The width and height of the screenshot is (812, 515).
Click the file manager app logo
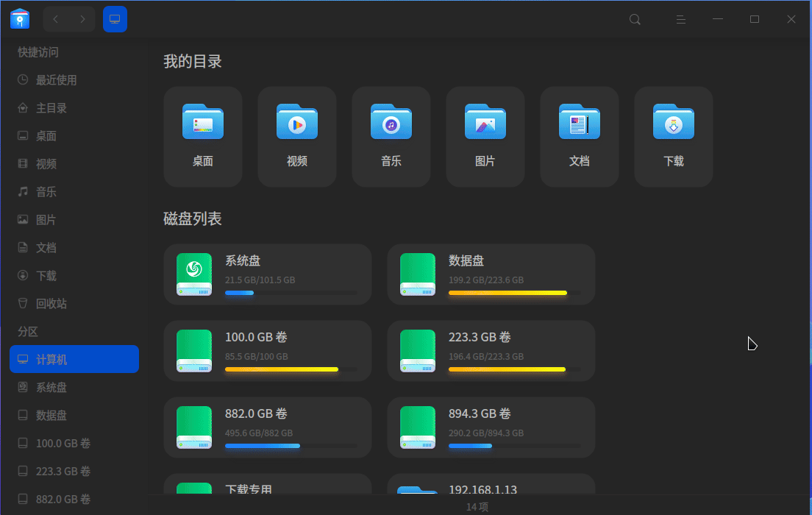coord(20,18)
